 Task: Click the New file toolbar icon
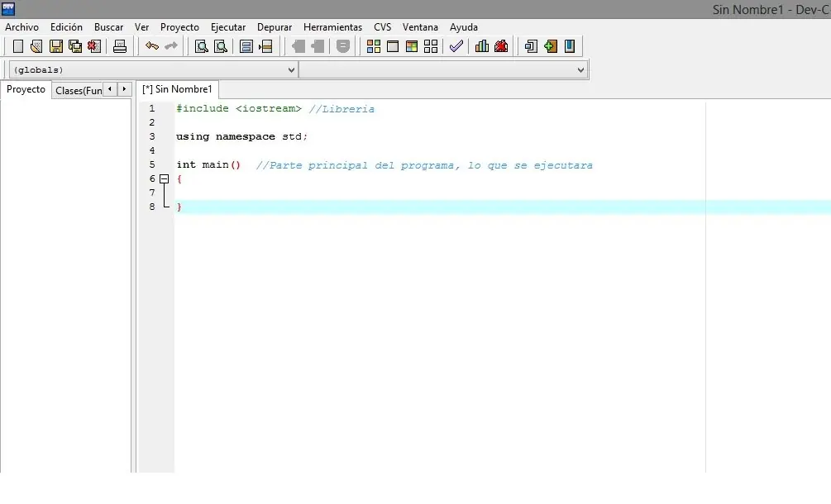18,46
